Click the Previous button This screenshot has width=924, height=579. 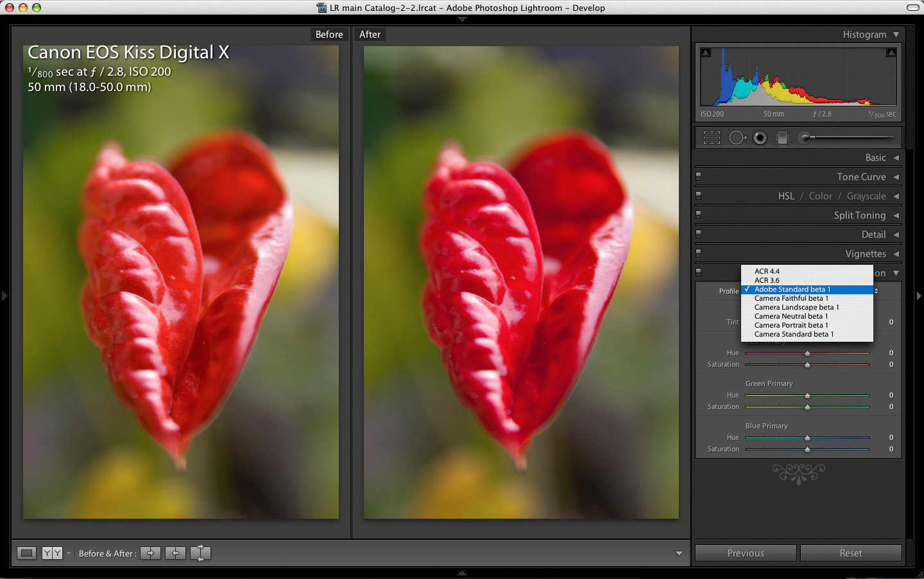coord(746,553)
